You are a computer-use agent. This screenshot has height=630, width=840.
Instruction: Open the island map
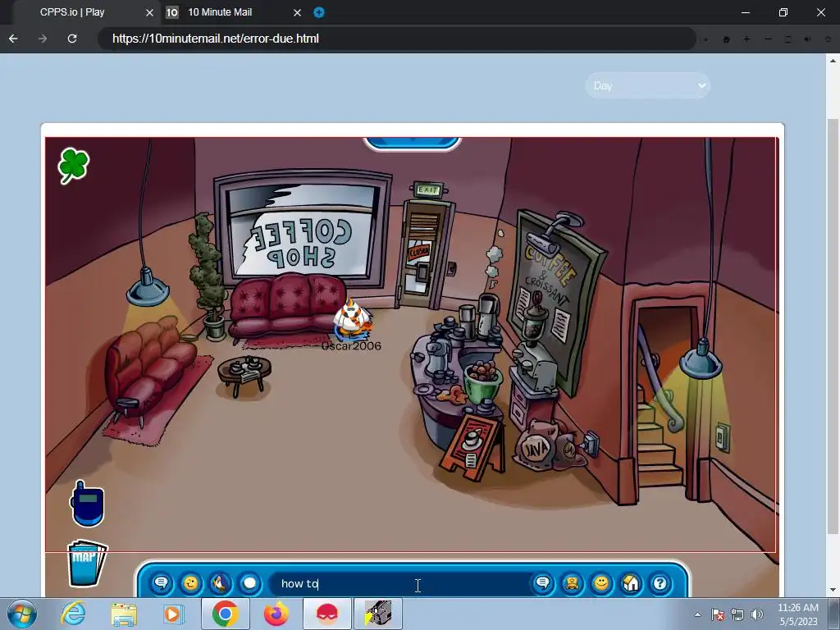pyautogui.click(x=87, y=563)
